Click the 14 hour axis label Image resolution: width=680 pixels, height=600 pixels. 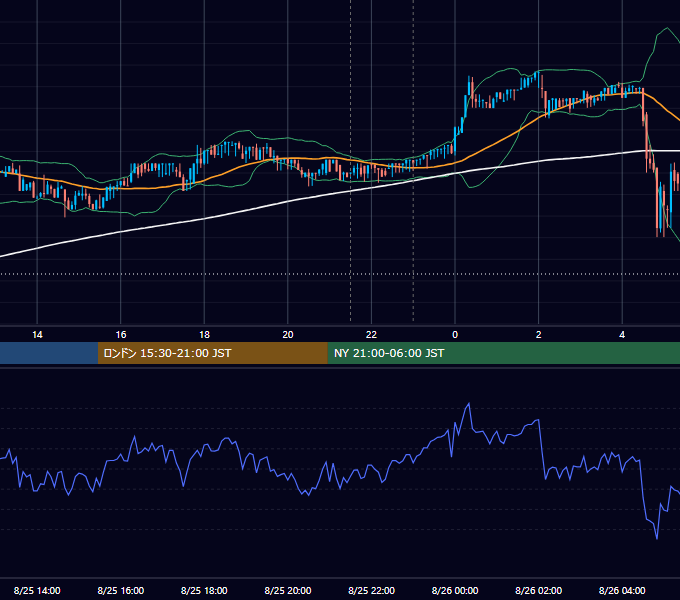(37, 335)
